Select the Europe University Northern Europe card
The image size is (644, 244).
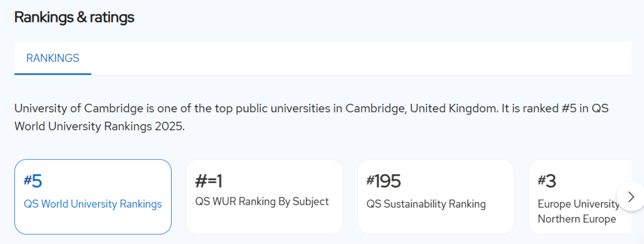[x=580, y=197]
